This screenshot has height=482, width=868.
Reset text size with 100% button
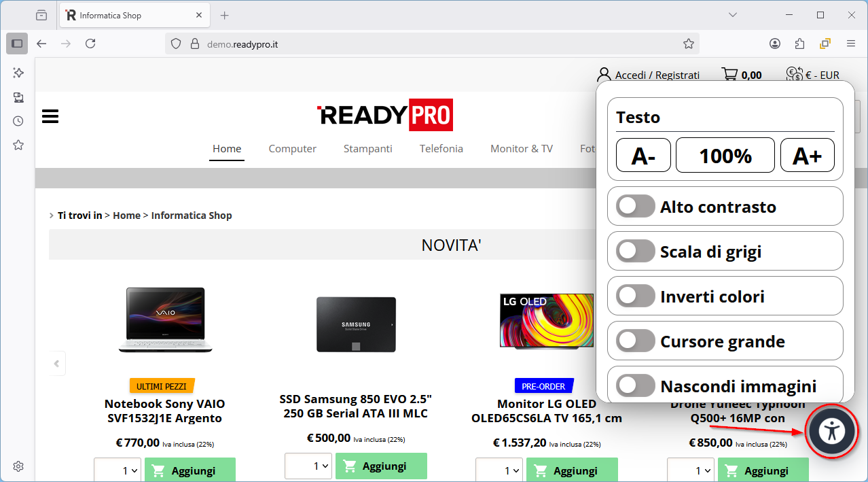click(725, 155)
